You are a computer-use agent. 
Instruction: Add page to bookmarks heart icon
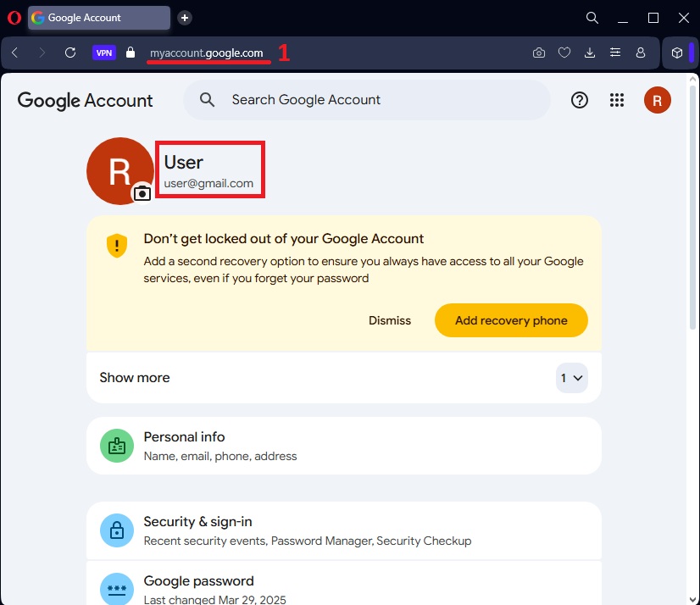pyautogui.click(x=564, y=53)
